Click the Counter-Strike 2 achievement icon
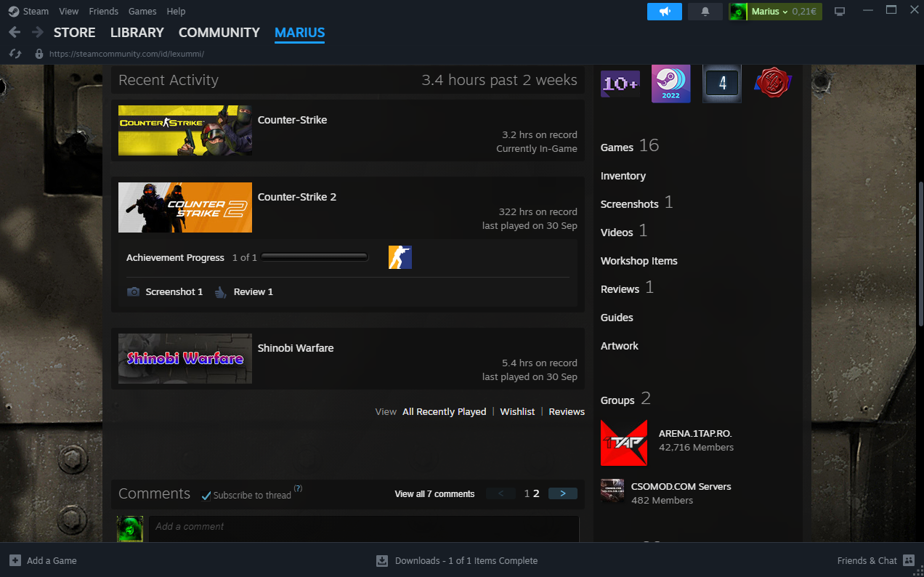This screenshot has height=577, width=924. pos(400,257)
